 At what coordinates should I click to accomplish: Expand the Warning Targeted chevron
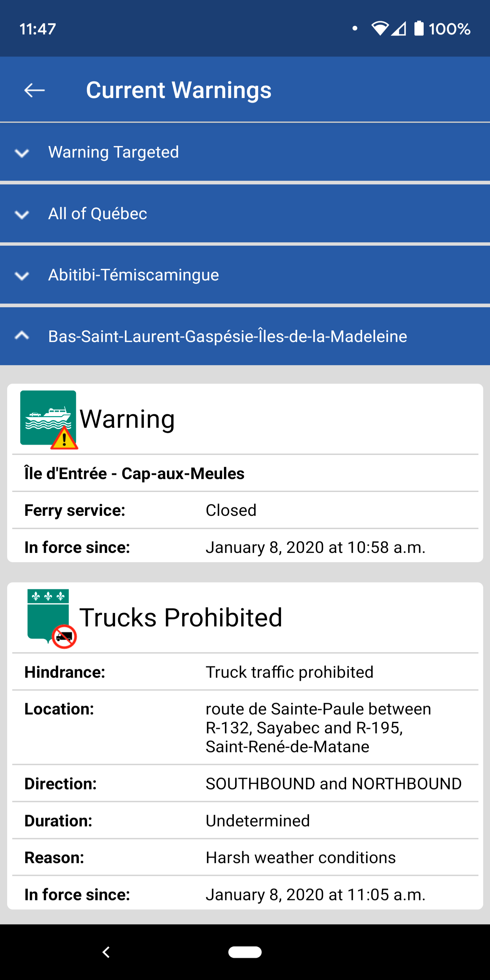(x=22, y=153)
